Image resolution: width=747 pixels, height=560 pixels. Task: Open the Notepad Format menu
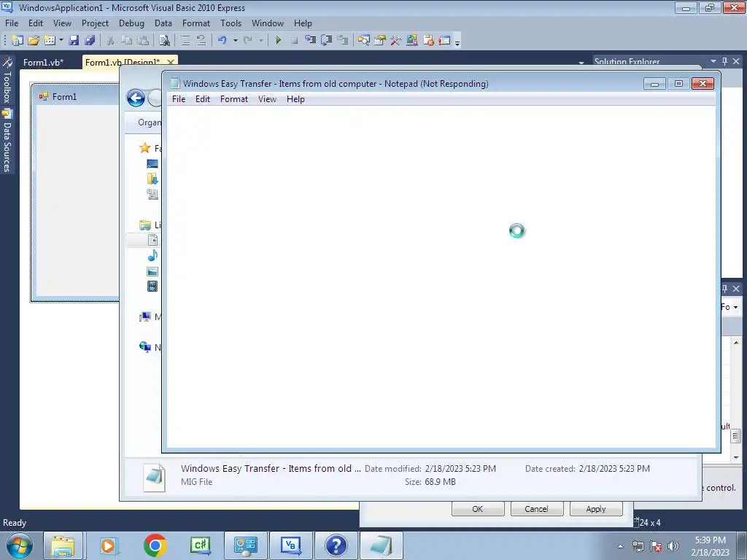(x=234, y=99)
